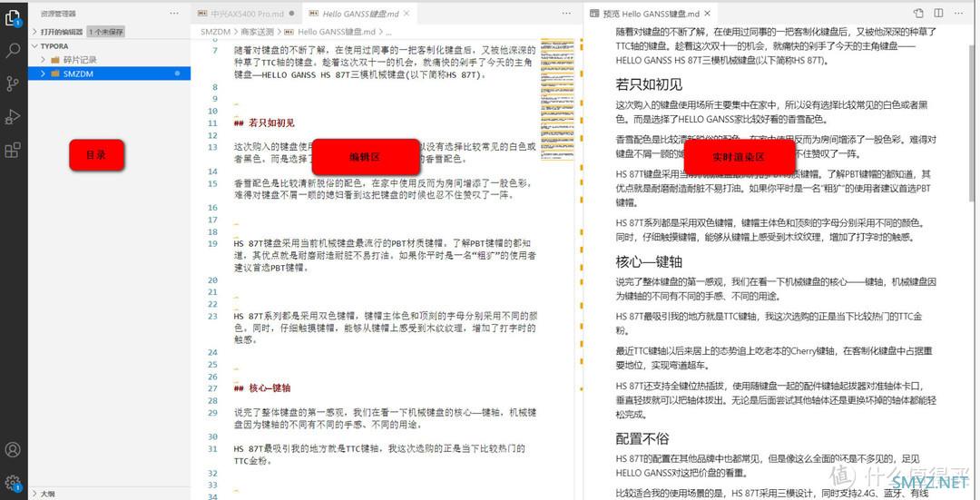Open the Source Control view
This screenshot has width=980, height=500.
[13, 83]
